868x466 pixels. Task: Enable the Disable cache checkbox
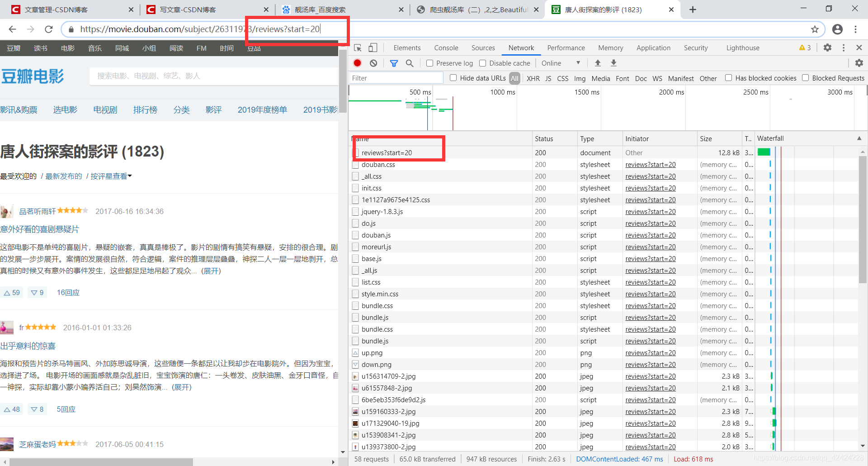[x=483, y=63]
